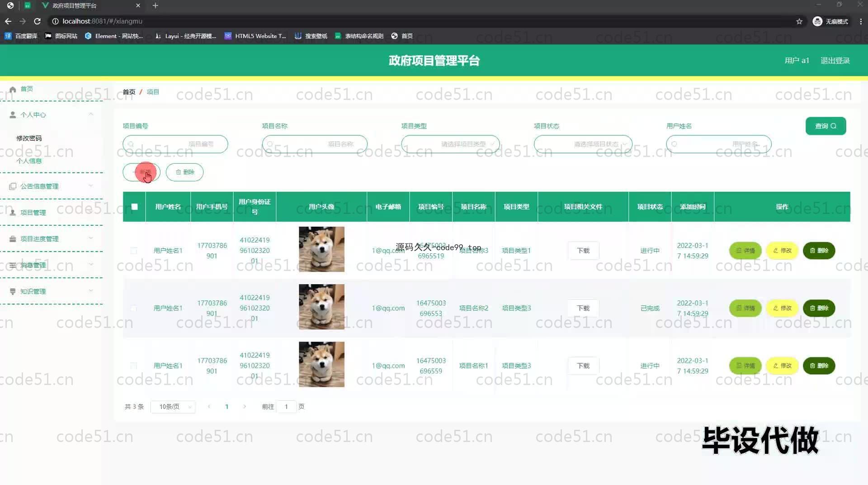
Task: Click 用户 a1 in the header
Action: tap(797, 60)
